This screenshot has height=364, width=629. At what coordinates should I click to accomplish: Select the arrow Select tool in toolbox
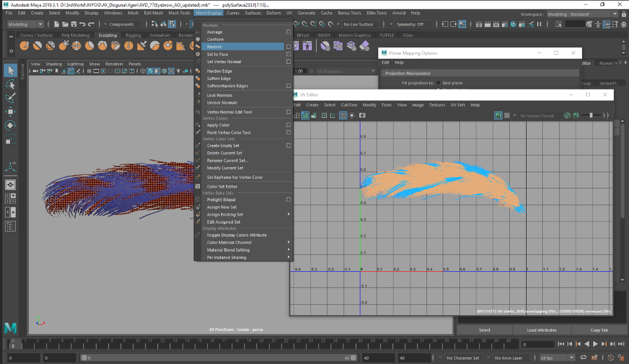pyautogui.click(x=11, y=70)
